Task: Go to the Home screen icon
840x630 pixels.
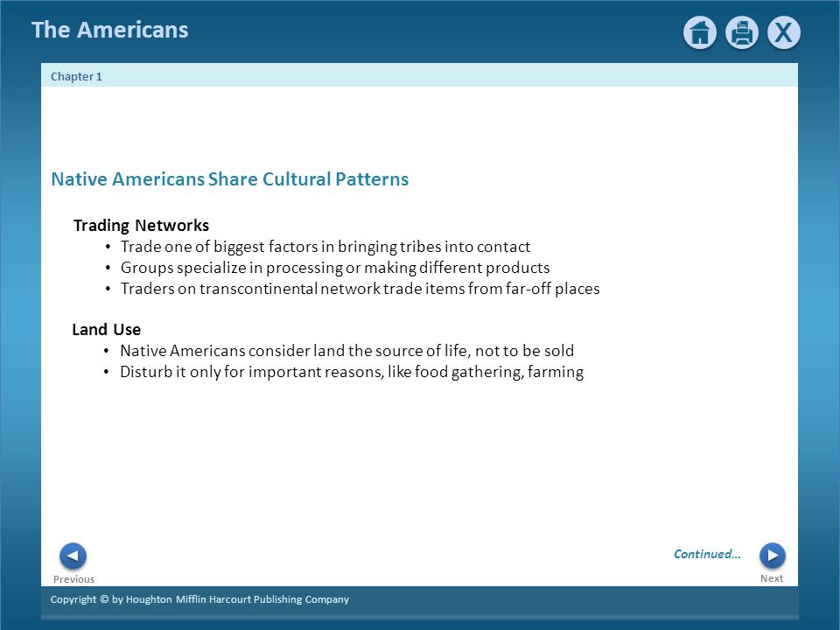Action: point(700,32)
